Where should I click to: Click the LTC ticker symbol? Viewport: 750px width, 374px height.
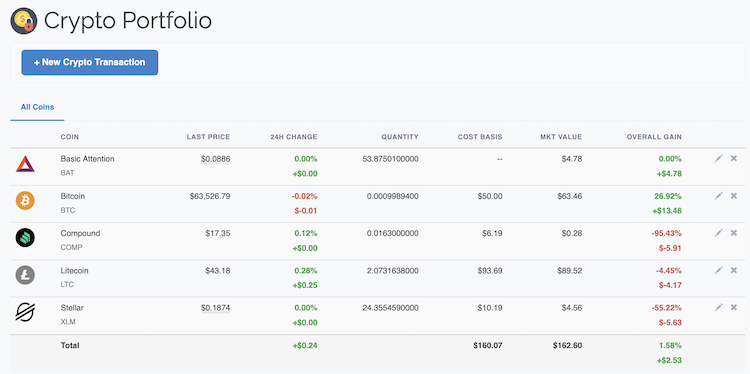[x=67, y=285]
